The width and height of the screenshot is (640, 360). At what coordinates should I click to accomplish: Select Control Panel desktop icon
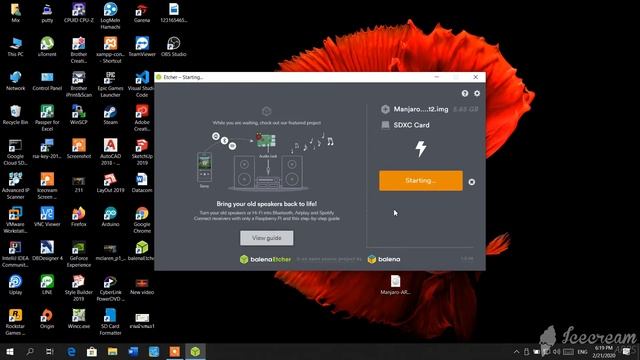[47, 81]
